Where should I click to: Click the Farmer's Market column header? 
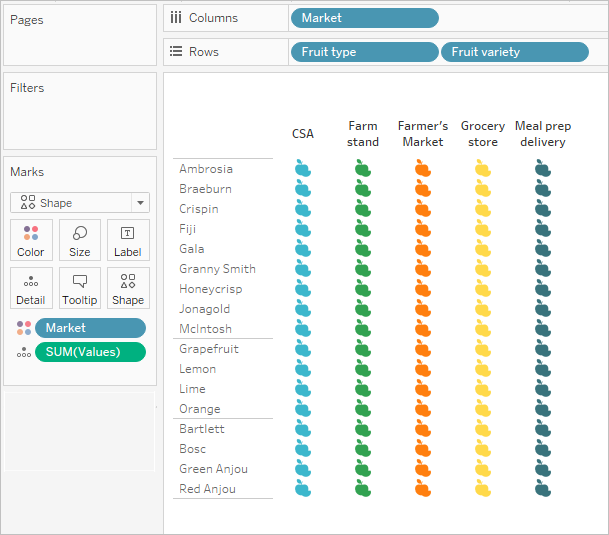click(x=423, y=134)
